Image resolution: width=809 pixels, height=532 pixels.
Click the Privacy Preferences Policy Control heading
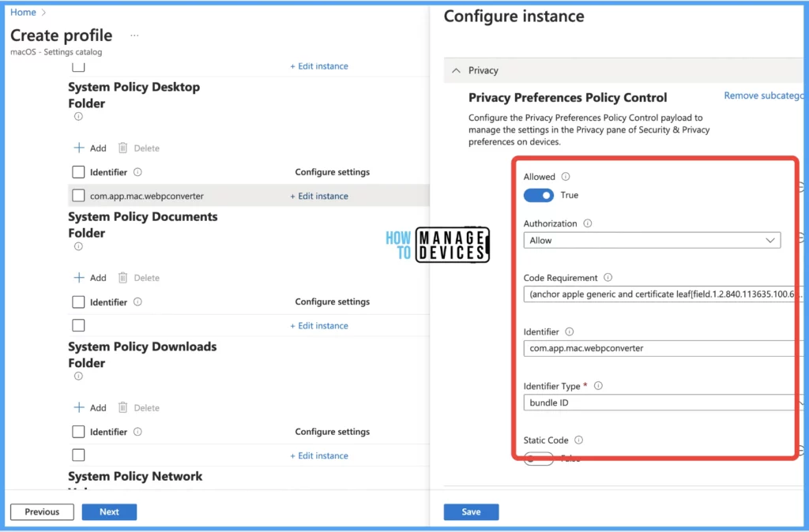coord(567,98)
